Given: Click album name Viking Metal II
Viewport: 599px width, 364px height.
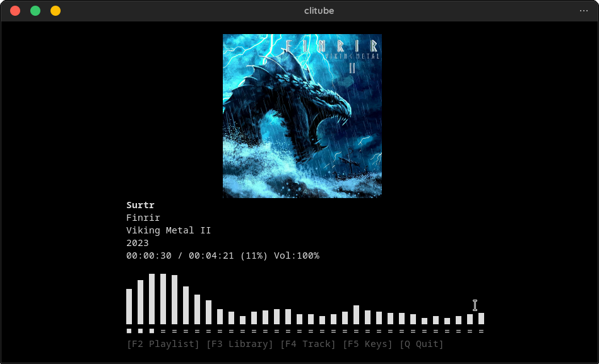Looking at the screenshot, I should coord(169,230).
